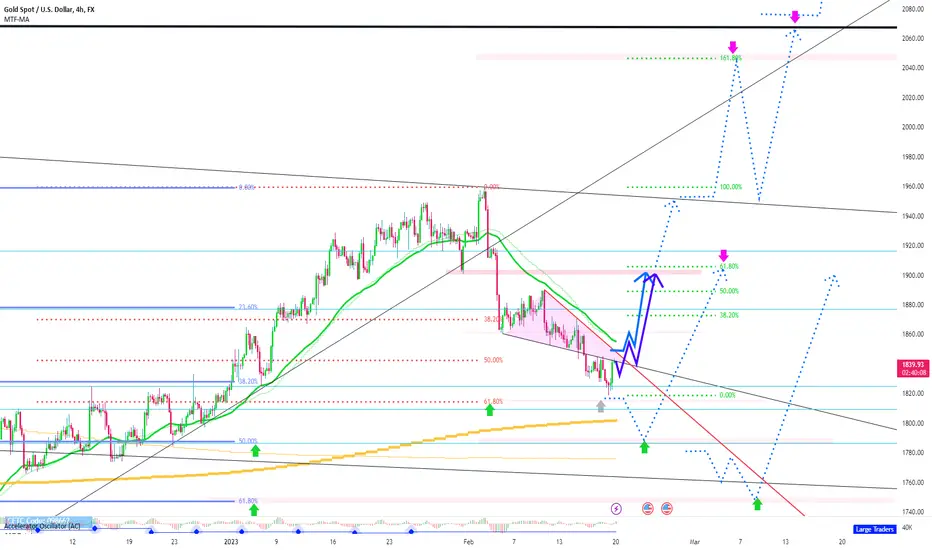The image size is (932, 550).
Task: Click green up arrow below blue 61.80% label
Action: pos(254,510)
